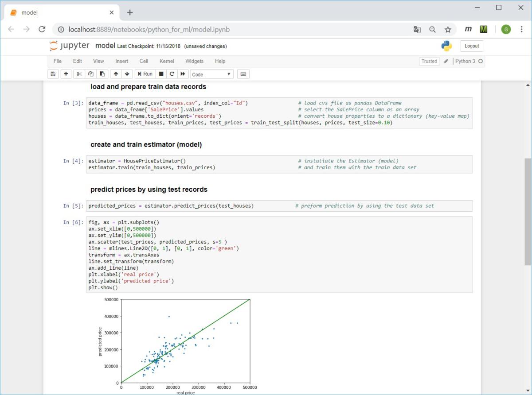Click scrollbar down arrow

(528, 391)
